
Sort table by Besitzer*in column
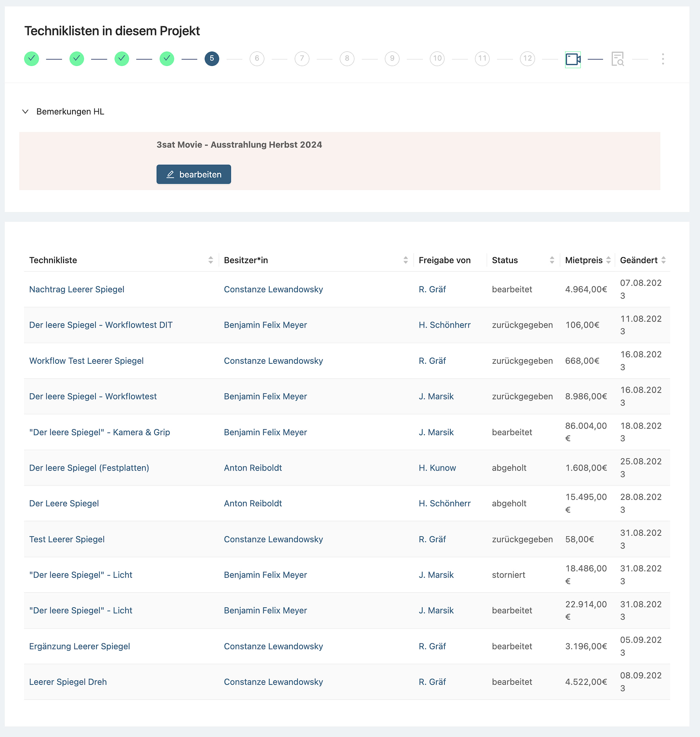point(405,260)
